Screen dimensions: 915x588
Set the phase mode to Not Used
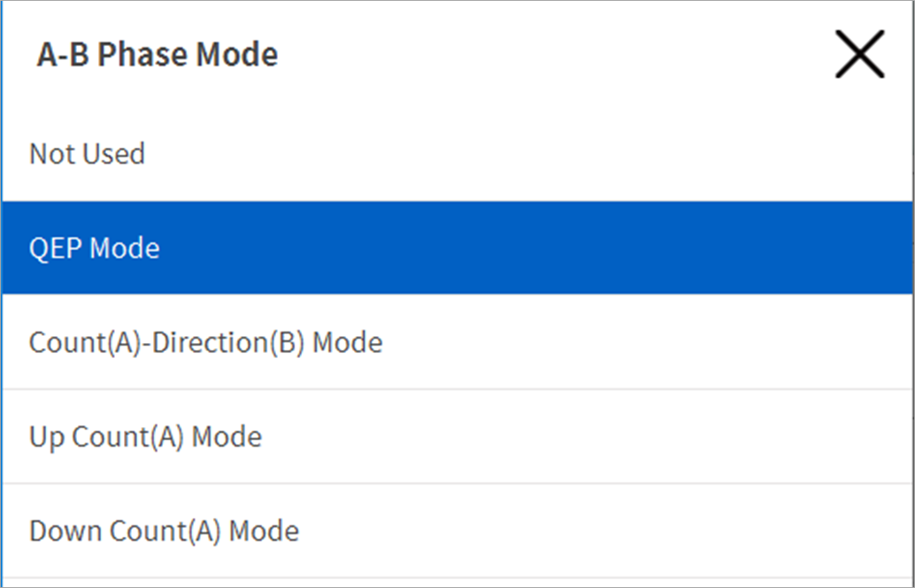point(87,154)
